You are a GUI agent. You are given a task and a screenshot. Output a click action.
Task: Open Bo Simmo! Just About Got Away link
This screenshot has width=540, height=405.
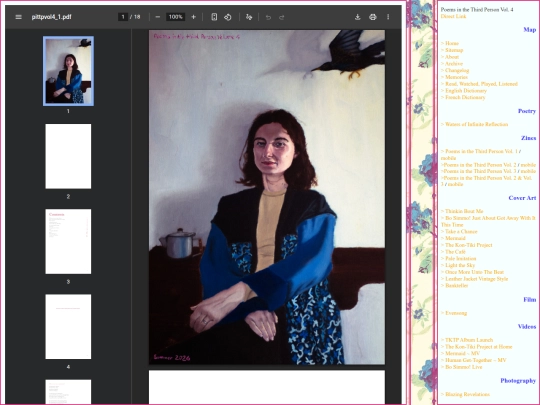tap(488, 221)
